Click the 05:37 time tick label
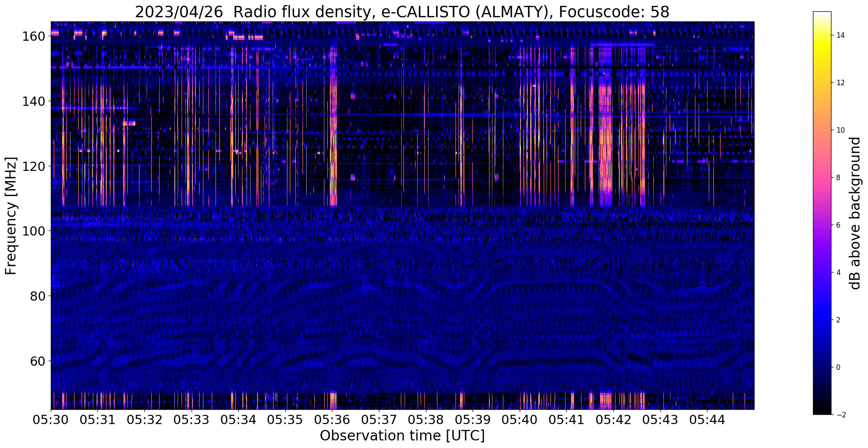The image size is (868, 448). [x=379, y=420]
